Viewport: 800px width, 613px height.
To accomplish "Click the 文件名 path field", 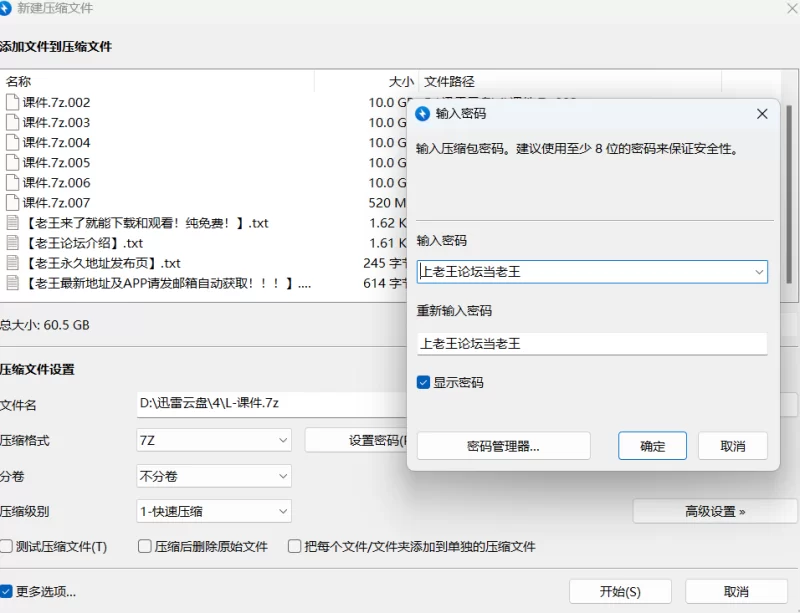I will point(272,404).
